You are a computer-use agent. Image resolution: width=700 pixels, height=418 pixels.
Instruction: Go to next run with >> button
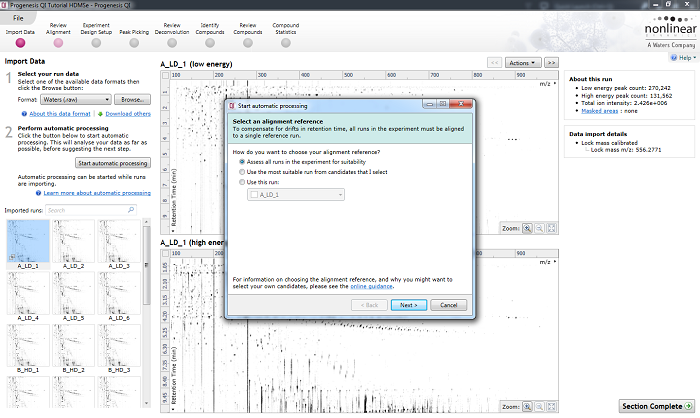(551, 63)
